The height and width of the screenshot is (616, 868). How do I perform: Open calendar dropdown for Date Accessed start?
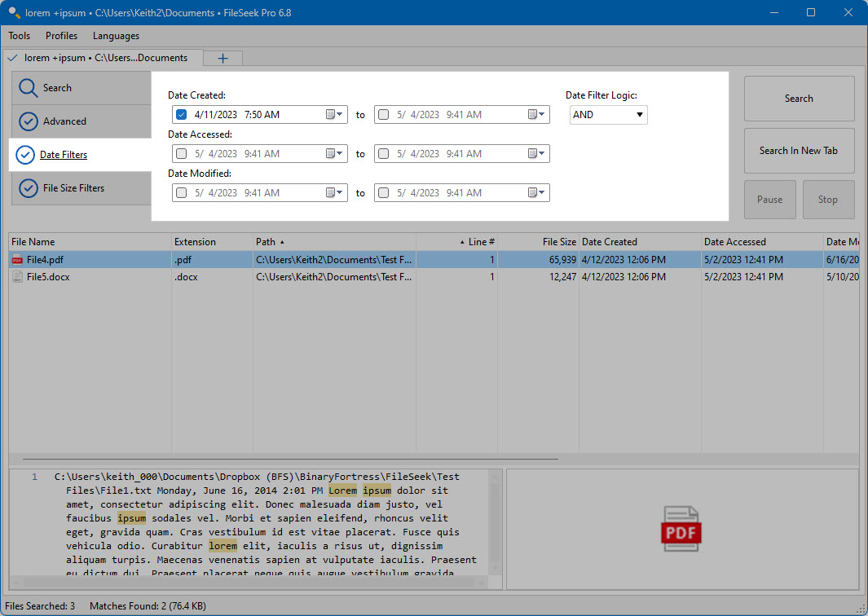(x=334, y=153)
